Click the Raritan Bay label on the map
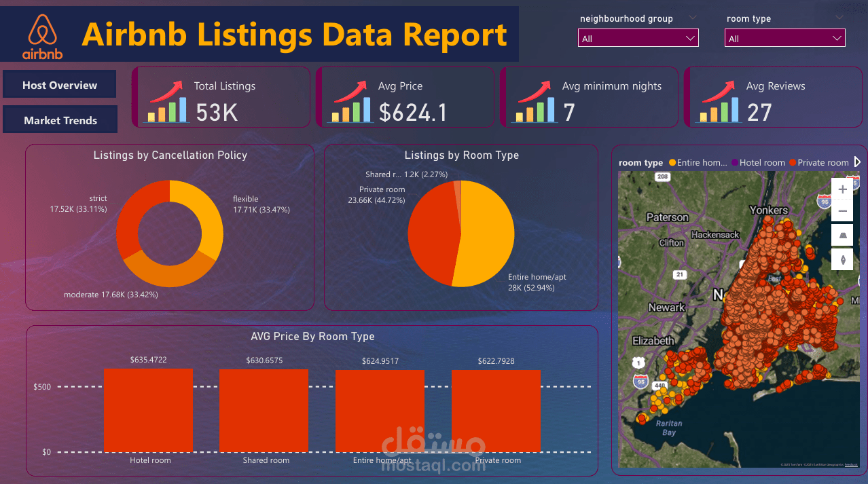Image resolution: width=868 pixels, height=484 pixels. 669,428
